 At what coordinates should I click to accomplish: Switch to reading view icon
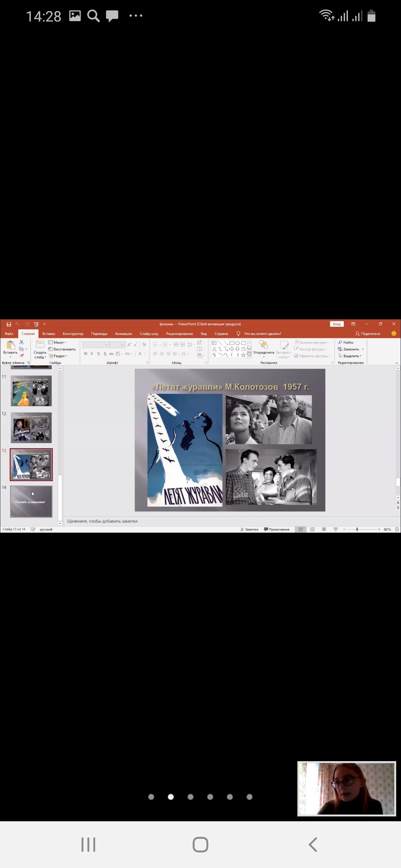[x=324, y=529]
